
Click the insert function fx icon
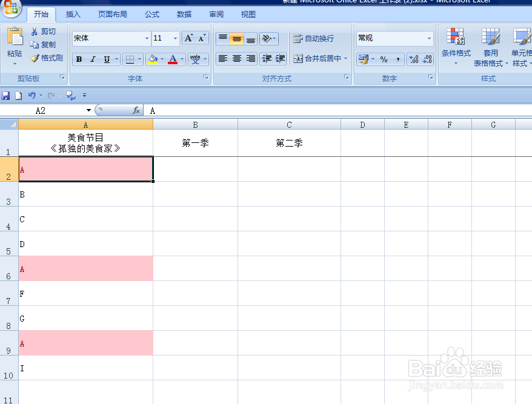pos(136,110)
